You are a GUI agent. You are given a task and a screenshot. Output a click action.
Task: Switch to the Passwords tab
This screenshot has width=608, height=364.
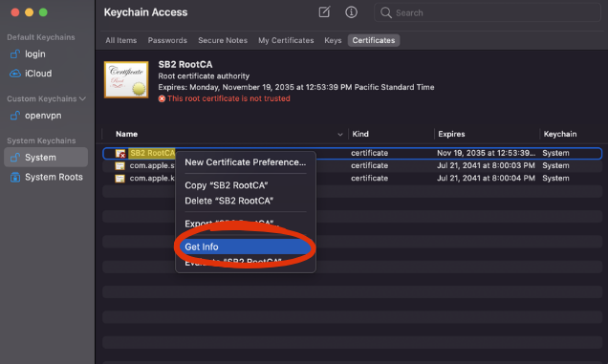167,40
